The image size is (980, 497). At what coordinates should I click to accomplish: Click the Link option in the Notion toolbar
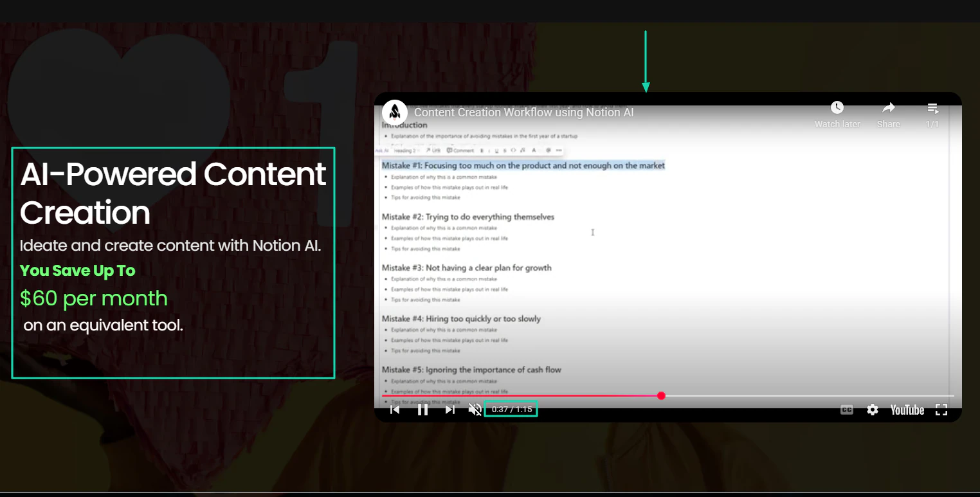433,150
